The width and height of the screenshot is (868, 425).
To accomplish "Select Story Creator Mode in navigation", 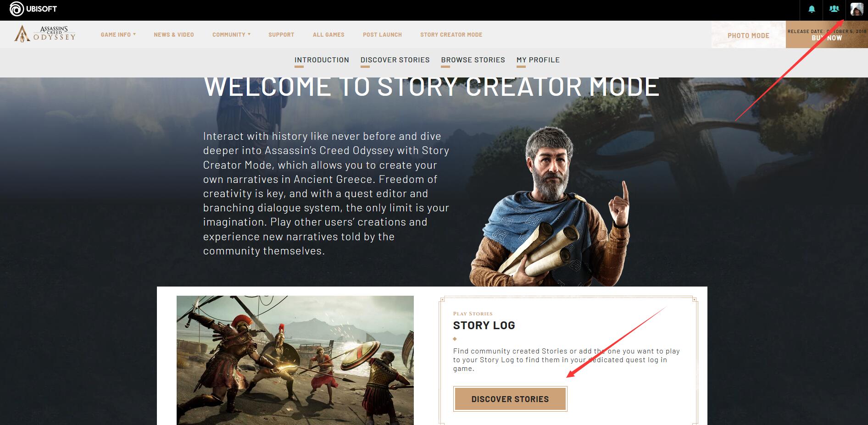I will [x=451, y=34].
